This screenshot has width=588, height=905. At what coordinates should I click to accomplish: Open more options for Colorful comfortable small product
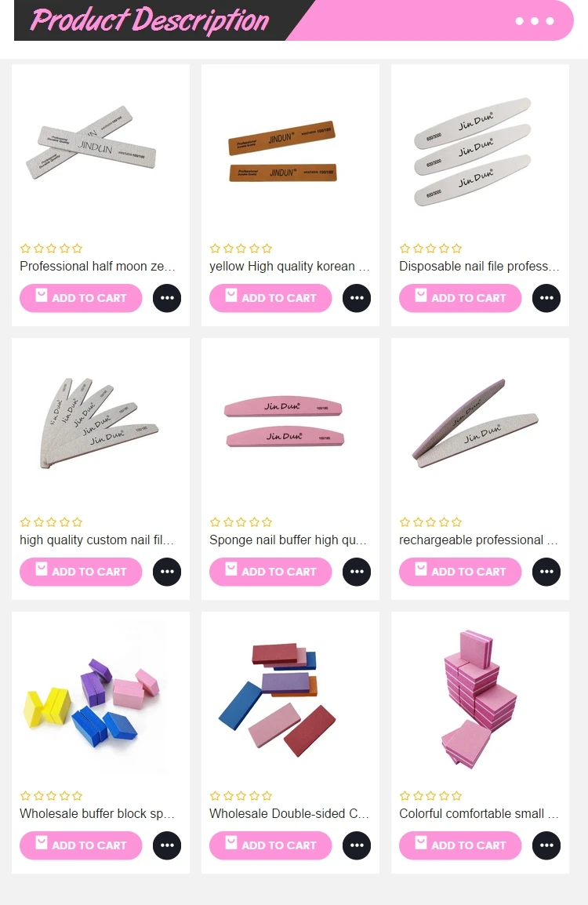pos(546,845)
